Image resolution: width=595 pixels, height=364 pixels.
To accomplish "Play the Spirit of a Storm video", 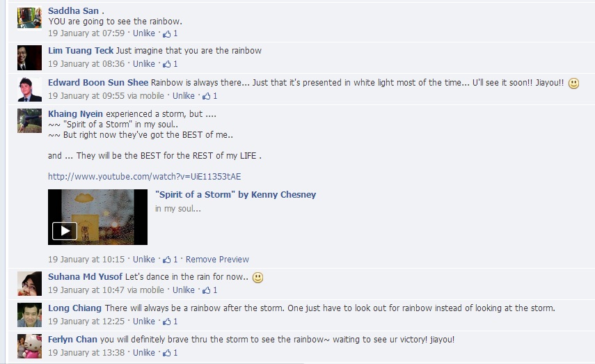I will click(x=65, y=231).
